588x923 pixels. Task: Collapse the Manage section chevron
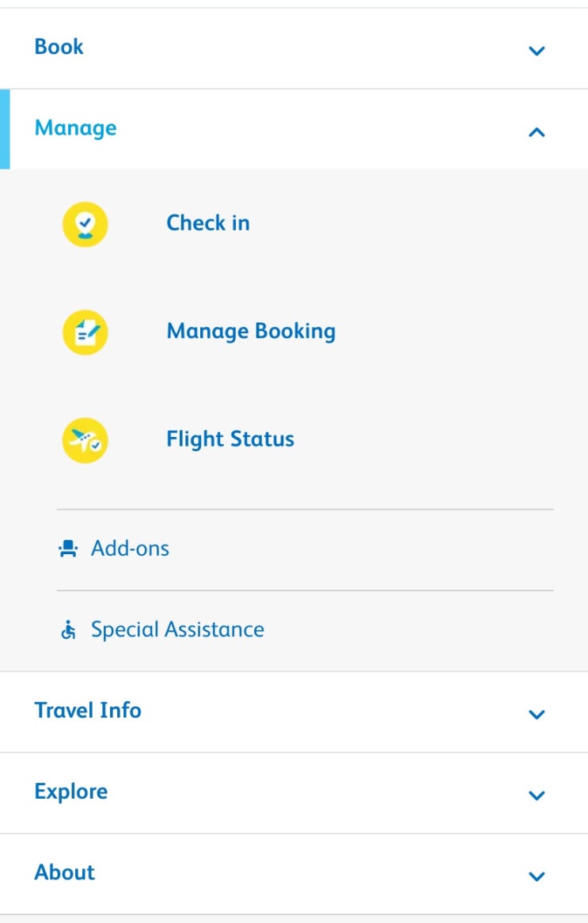point(537,132)
